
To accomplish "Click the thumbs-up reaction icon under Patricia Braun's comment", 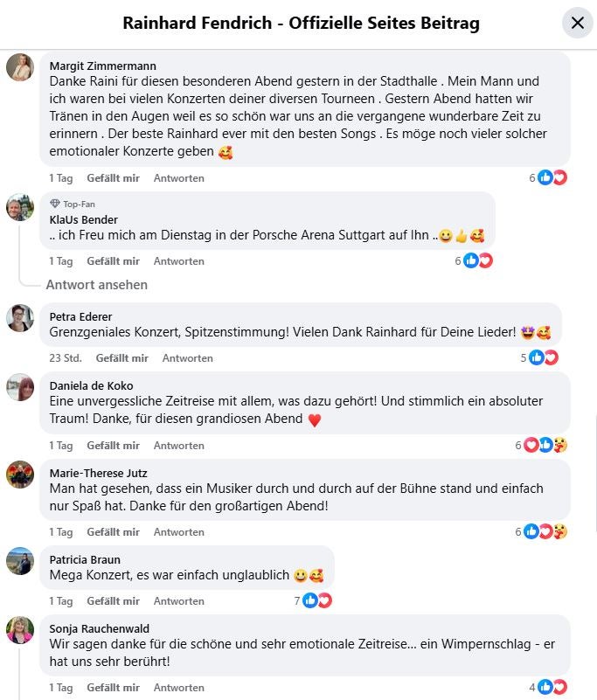I will [x=312, y=600].
